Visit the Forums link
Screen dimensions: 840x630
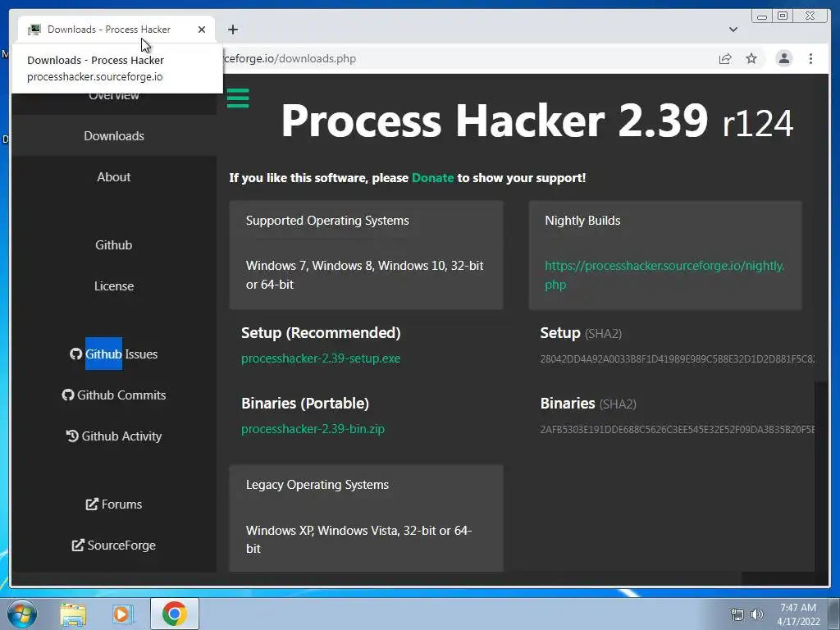tap(114, 504)
